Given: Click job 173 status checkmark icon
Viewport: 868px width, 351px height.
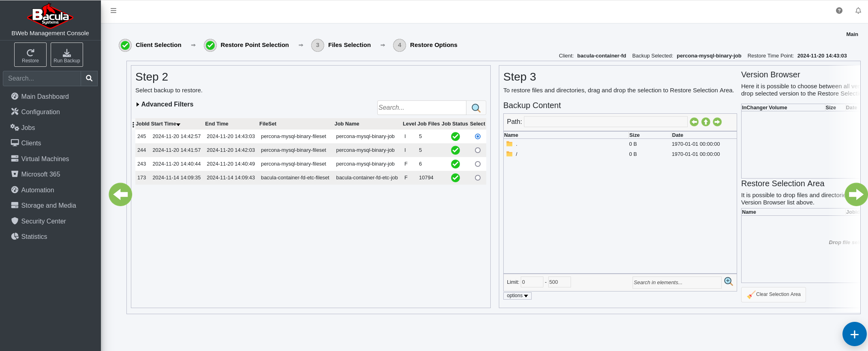Looking at the screenshot, I should pyautogui.click(x=455, y=178).
